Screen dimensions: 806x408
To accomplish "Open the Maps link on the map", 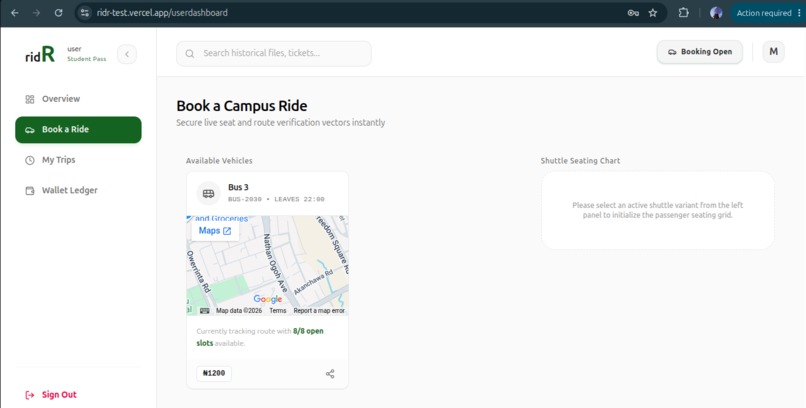I will [x=215, y=231].
